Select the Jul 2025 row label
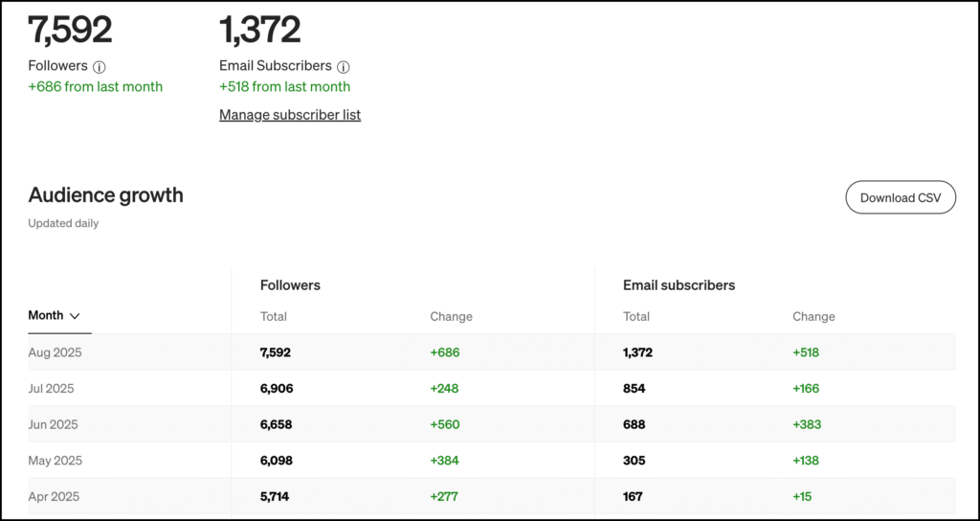Viewport: 980px width, 521px height. coord(52,389)
